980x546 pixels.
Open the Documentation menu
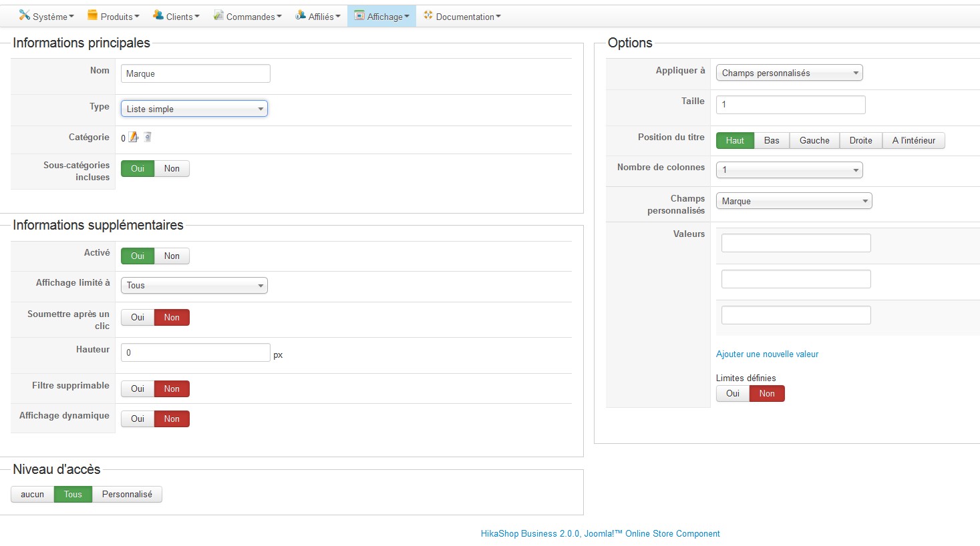(462, 17)
